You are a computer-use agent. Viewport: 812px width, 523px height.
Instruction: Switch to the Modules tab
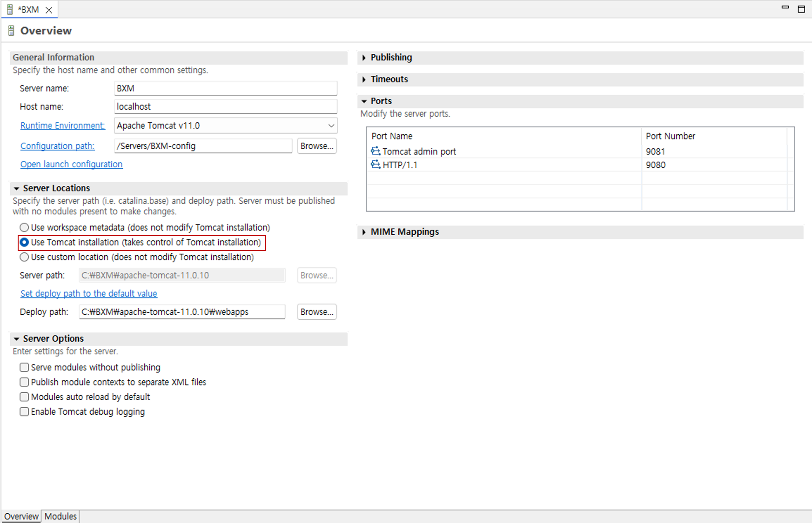(60, 516)
